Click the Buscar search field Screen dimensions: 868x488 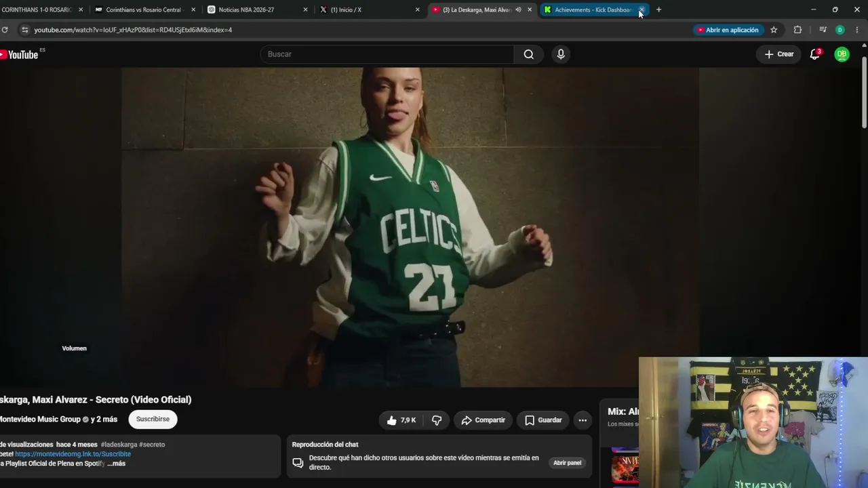(x=387, y=54)
